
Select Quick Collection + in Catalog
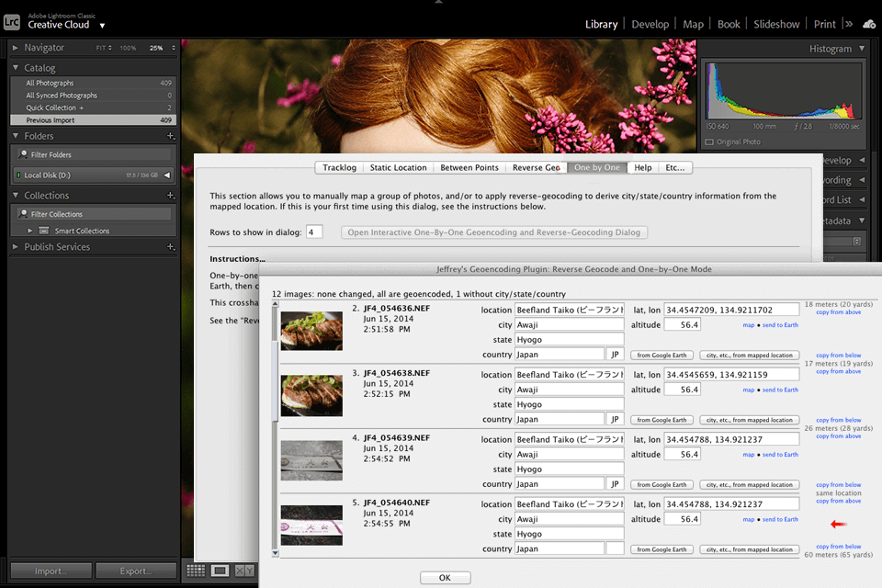click(94, 107)
